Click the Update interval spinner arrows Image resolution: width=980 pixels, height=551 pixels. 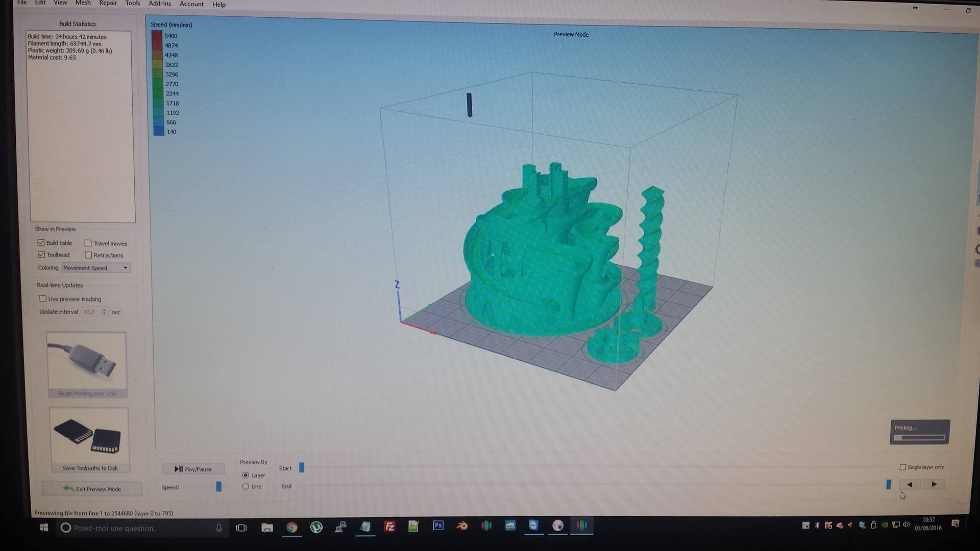(x=104, y=312)
